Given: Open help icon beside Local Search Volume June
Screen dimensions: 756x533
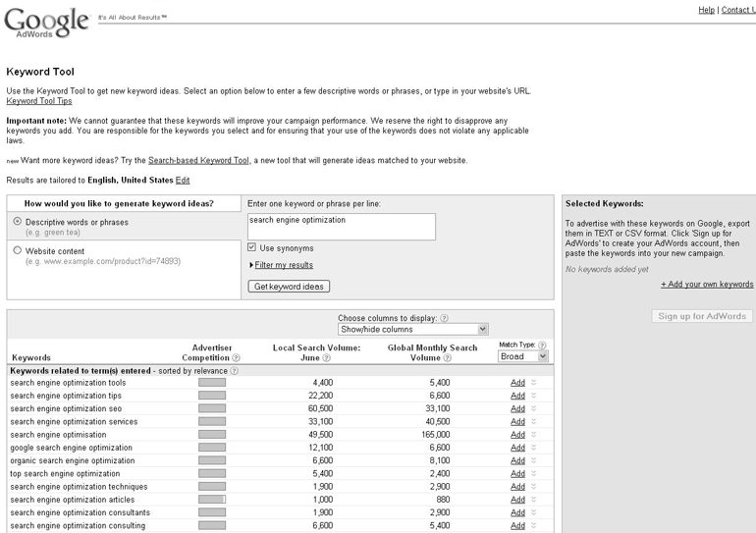Looking at the screenshot, I should point(326,357).
